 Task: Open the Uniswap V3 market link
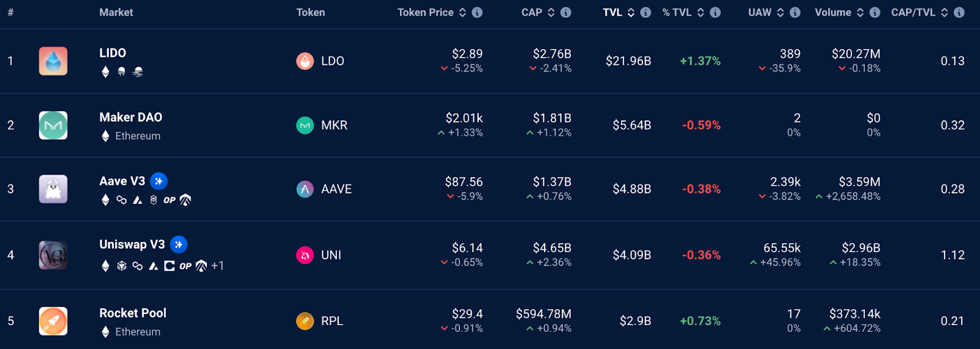[x=132, y=244]
